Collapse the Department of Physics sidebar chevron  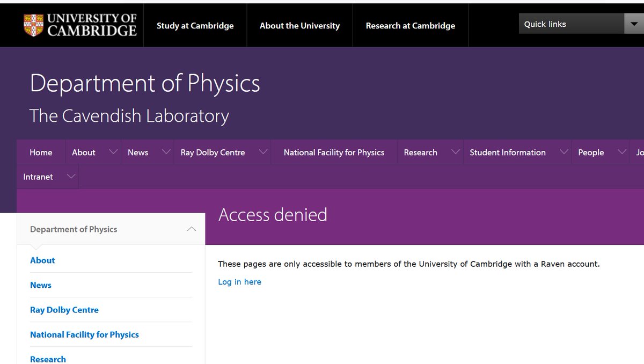[192, 229]
